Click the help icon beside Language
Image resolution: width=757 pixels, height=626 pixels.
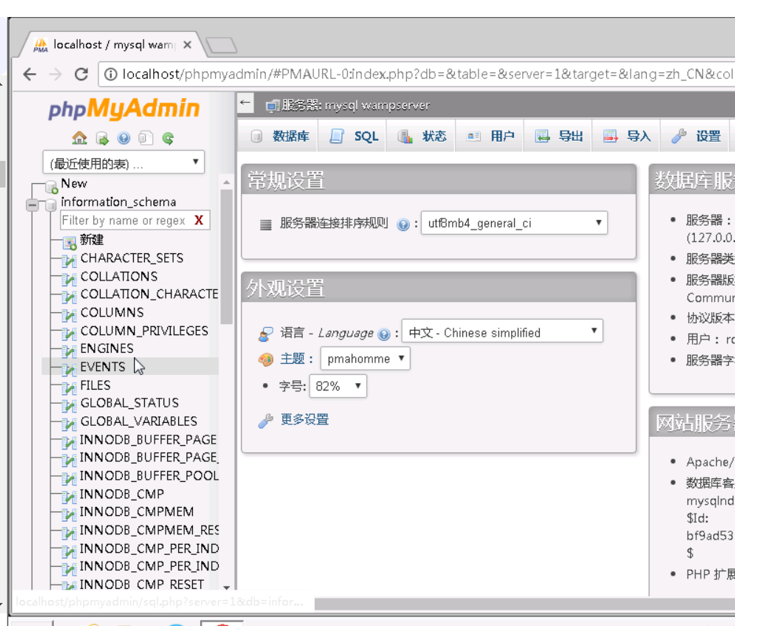click(x=383, y=334)
